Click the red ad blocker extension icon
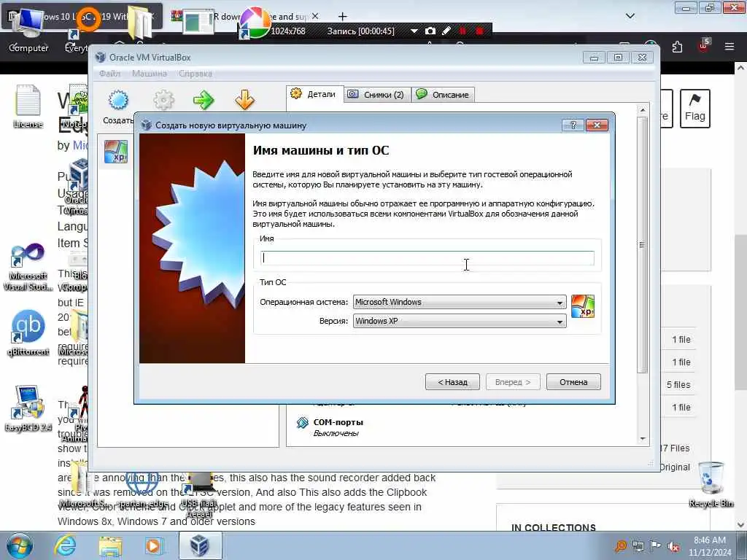This screenshot has width=747, height=560. click(704, 46)
